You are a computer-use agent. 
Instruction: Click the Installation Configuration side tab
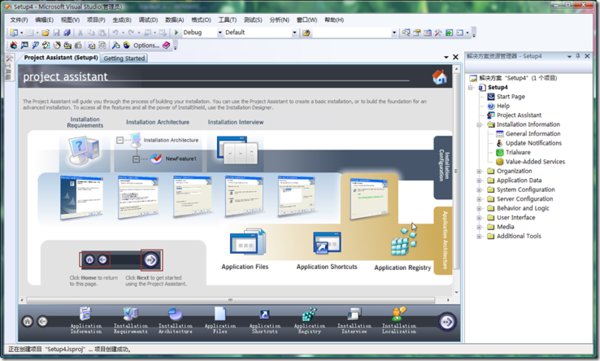[x=443, y=167]
